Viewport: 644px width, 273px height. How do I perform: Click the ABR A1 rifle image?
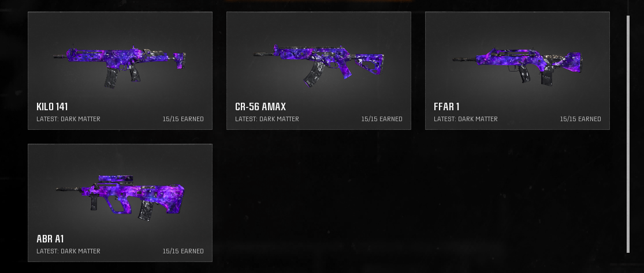120,198
